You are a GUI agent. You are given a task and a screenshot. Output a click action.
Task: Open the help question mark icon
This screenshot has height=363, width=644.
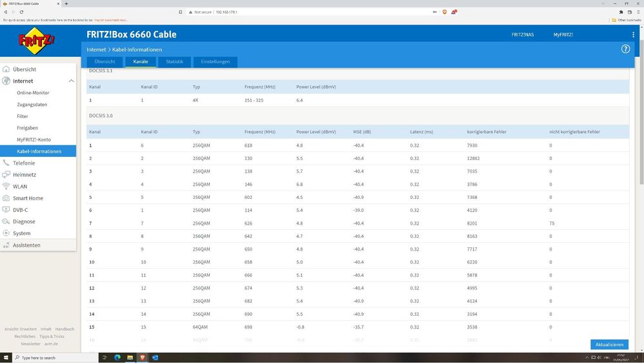click(625, 49)
